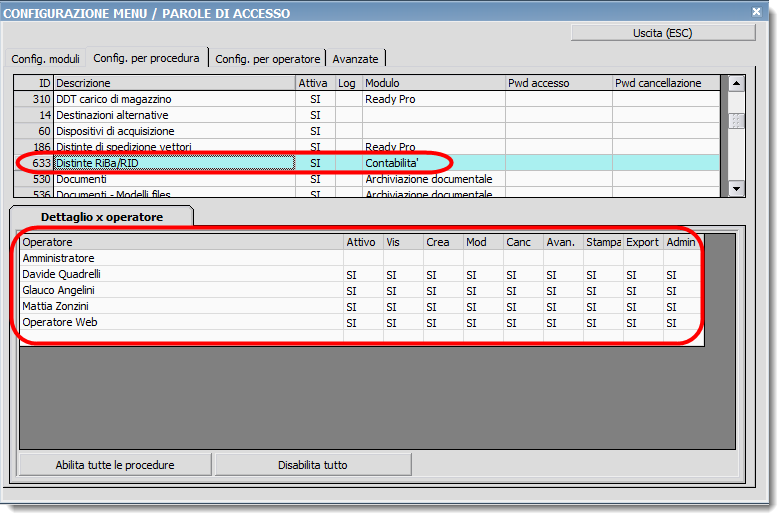Select the Operatore Web row
The image size is (784, 520).
pyautogui.click(x=362, y=322)
